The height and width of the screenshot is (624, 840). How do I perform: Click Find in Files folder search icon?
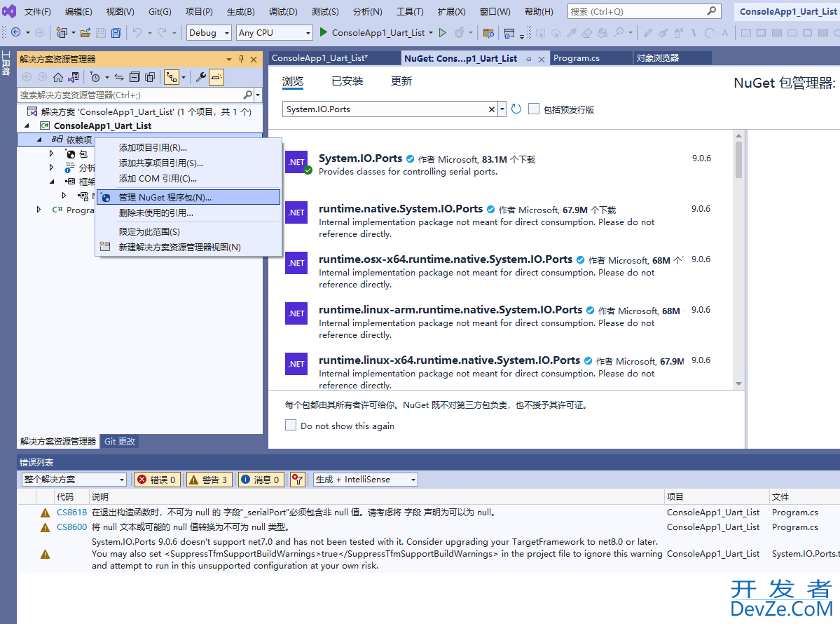tap(488, 33)
